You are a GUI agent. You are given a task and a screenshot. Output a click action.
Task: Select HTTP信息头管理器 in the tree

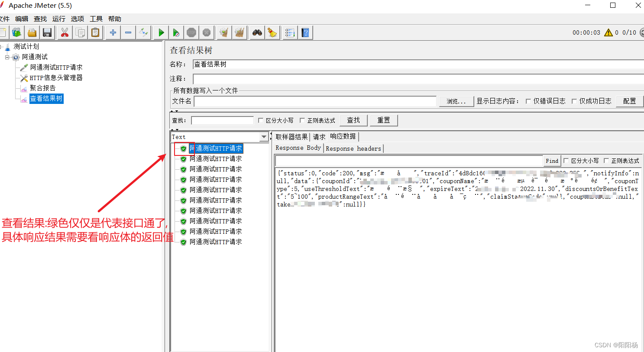56,78
